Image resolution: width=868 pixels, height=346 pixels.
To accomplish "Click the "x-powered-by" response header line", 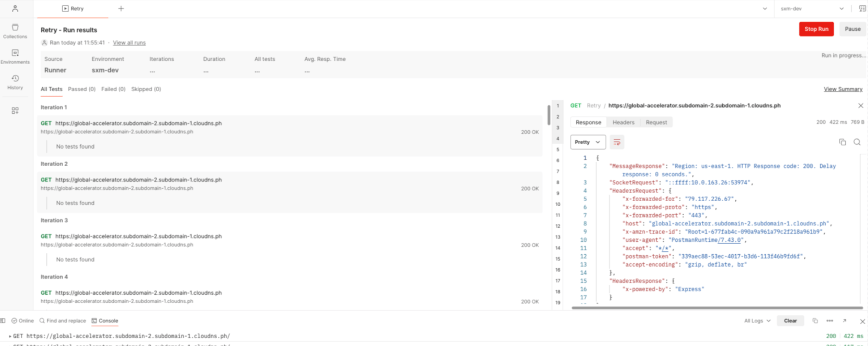I will 663,290.
